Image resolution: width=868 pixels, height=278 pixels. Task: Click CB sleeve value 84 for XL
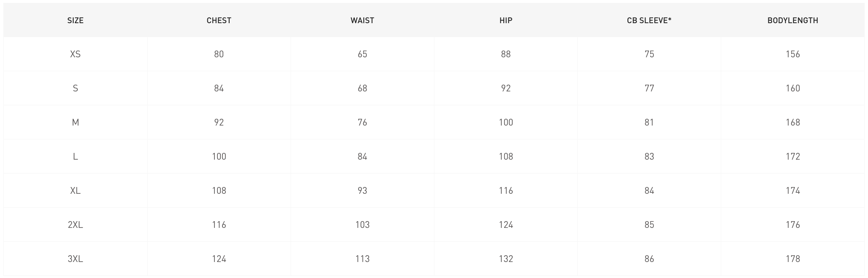tap(649, 191)
